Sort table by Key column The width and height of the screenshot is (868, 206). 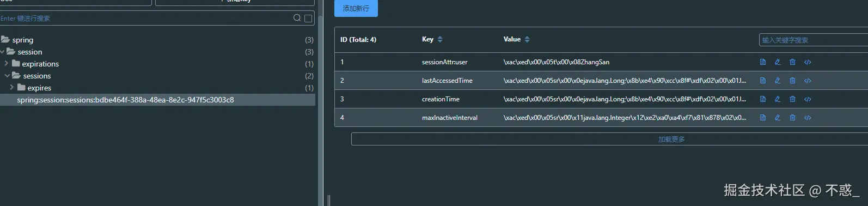[x=440, y=39]
